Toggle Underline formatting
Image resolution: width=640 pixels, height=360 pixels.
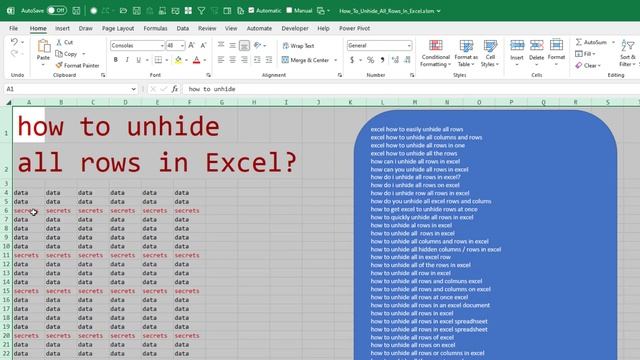click(138, 60)
